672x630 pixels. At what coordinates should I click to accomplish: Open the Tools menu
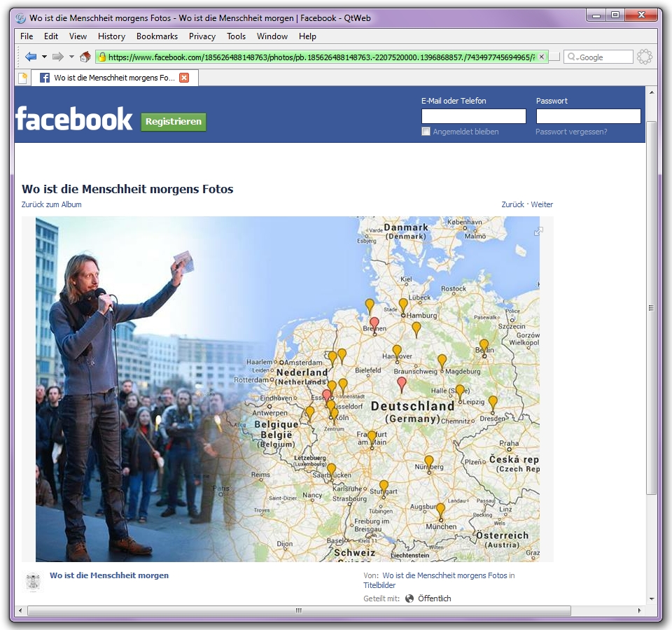tap(236, 36)
